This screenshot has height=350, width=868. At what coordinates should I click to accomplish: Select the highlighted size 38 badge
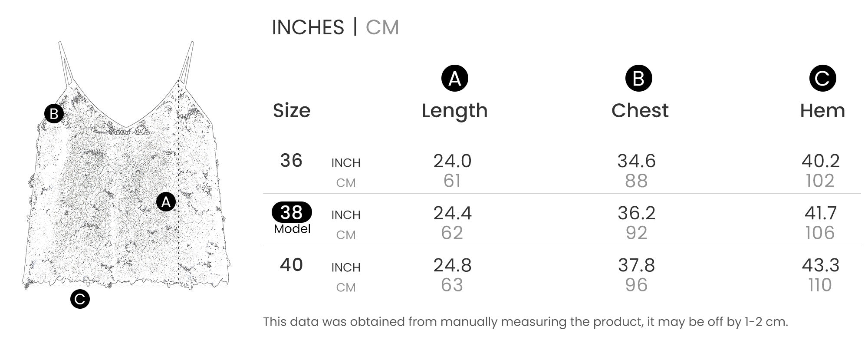click(x=292, y=212)
